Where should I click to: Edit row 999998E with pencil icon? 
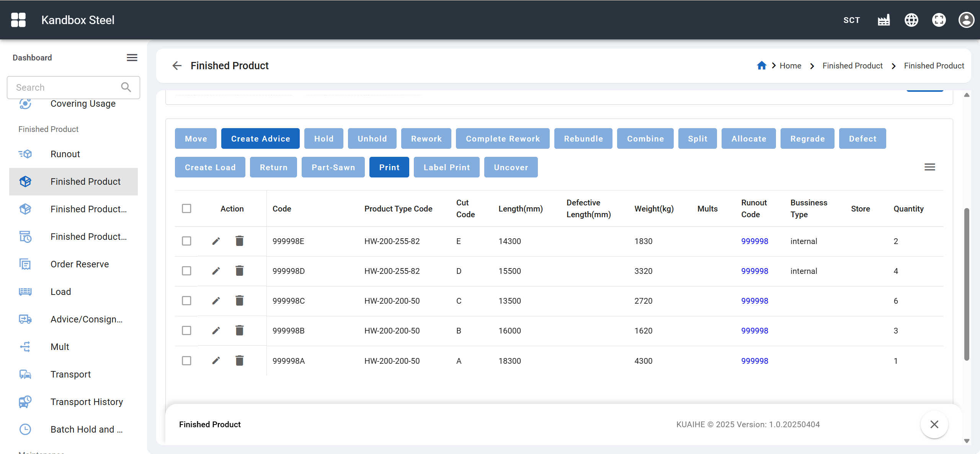tap(216, 241)
